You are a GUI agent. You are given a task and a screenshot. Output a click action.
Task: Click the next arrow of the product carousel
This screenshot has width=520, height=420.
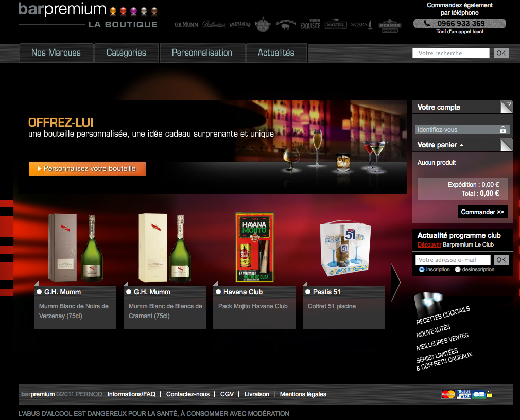395,282
